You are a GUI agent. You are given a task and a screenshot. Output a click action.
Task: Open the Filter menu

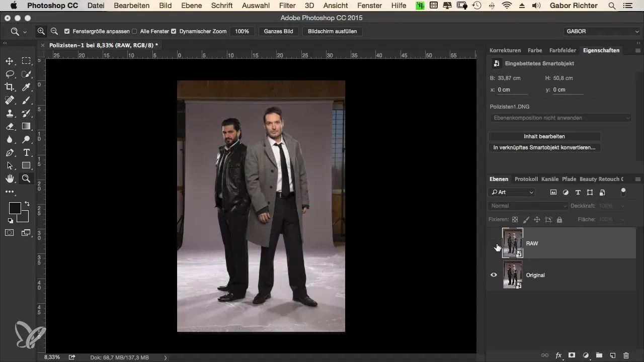(287, 6)
